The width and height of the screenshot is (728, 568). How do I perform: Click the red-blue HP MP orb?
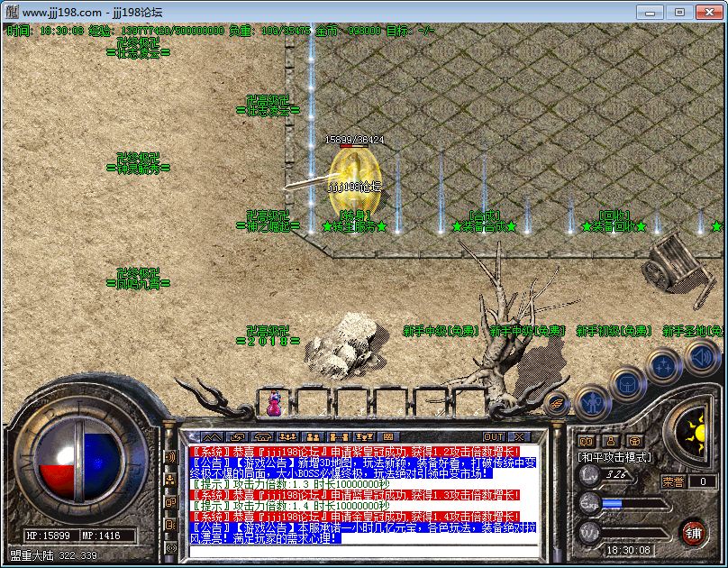pos(79,459)
